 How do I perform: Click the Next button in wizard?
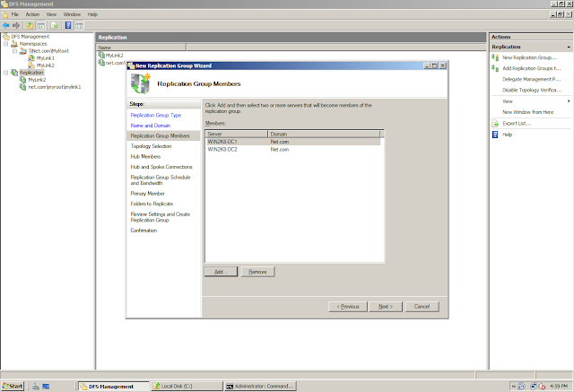coord(386,307)
